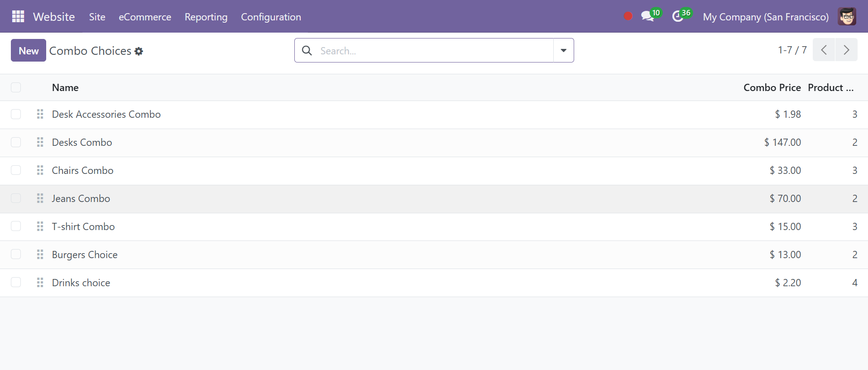Open the conversations icon with badge 10
This screenshot has width=868, height=370.
pos(651,15)
